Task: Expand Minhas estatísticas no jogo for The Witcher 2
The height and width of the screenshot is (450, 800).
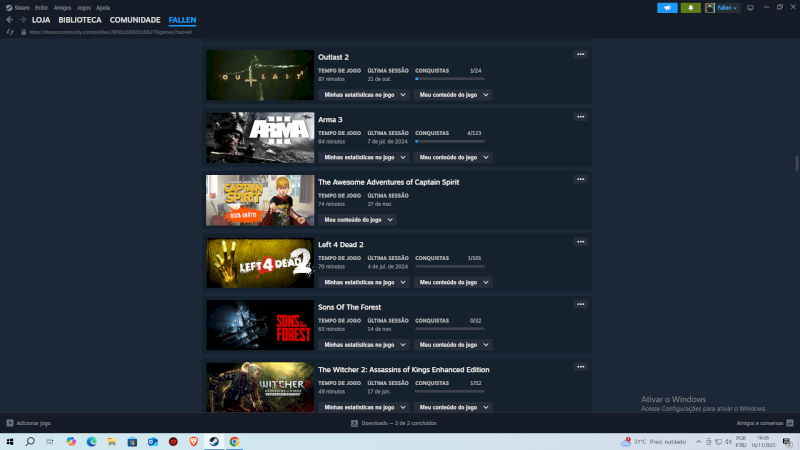Action: pyautogui.click(x=364, y=407)
